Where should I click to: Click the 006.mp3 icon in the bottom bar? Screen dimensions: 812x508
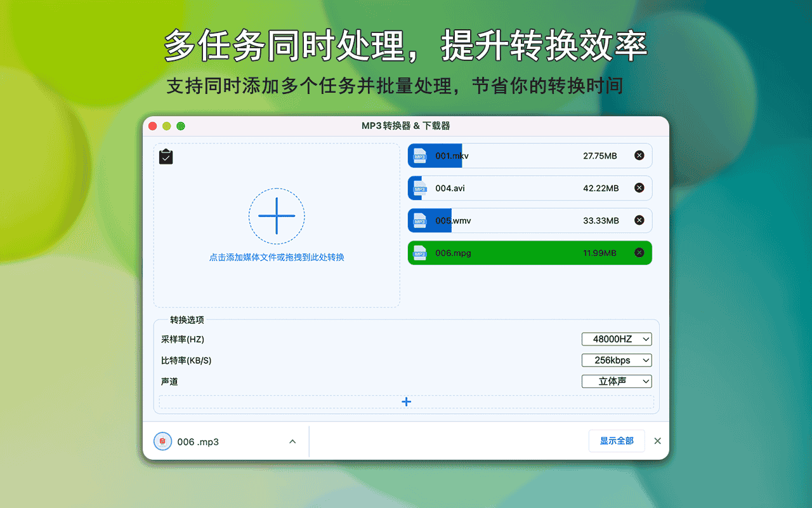point(162,441)
